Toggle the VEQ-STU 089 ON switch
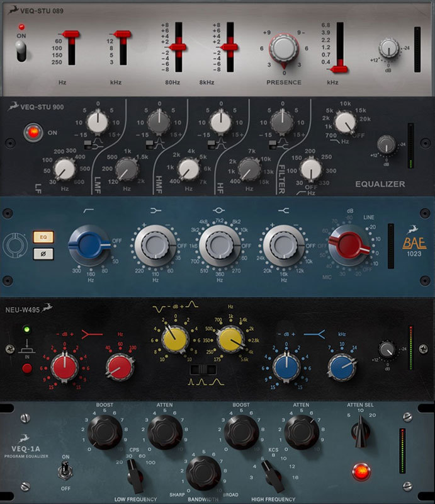Viewport: 435px width, 504px height. (22, 52)
